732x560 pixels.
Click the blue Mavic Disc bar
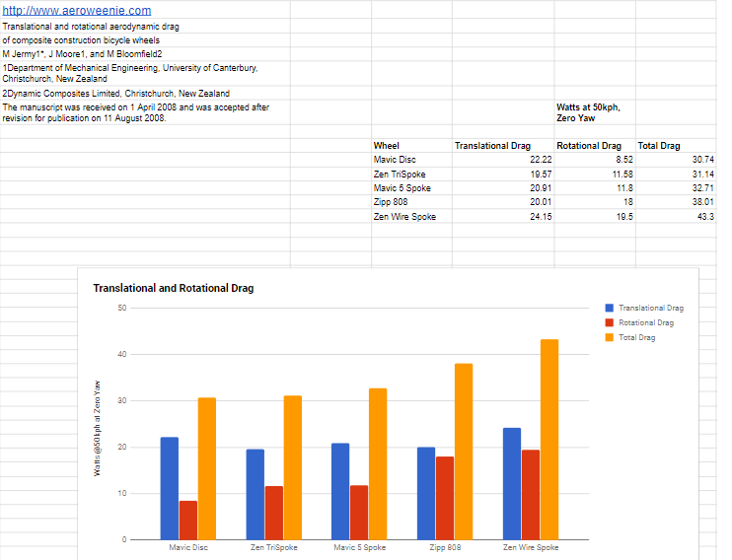pos(169,489)
